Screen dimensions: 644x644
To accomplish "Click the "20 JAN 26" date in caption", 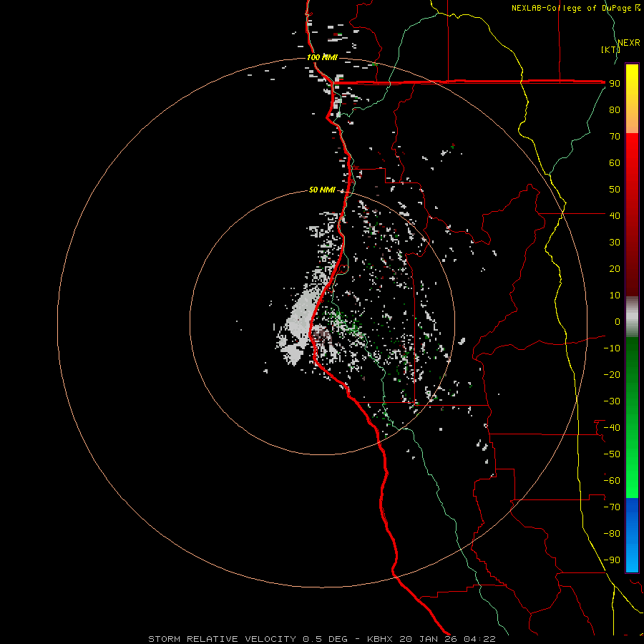I will [429, 639].
